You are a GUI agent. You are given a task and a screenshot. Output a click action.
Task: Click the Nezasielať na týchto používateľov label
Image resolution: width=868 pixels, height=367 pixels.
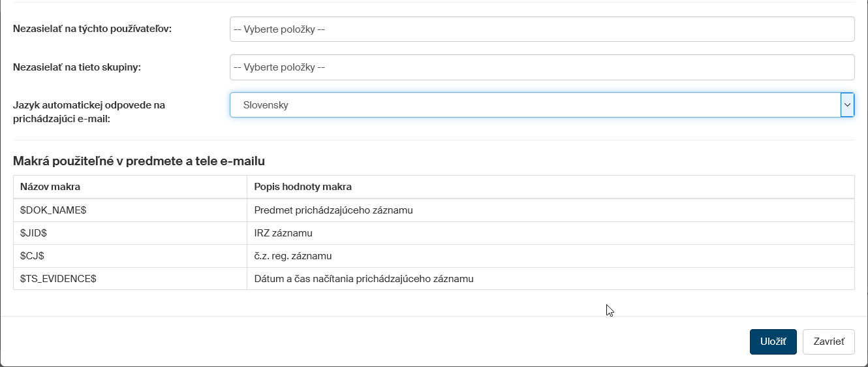92,29
